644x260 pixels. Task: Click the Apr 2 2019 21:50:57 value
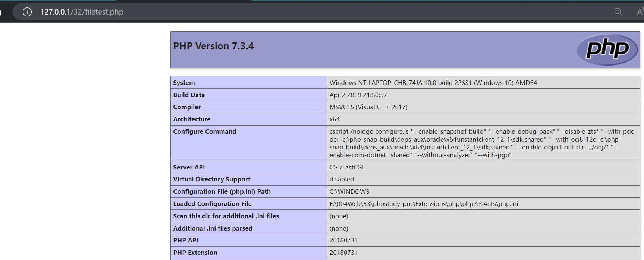tap(358, 95)
